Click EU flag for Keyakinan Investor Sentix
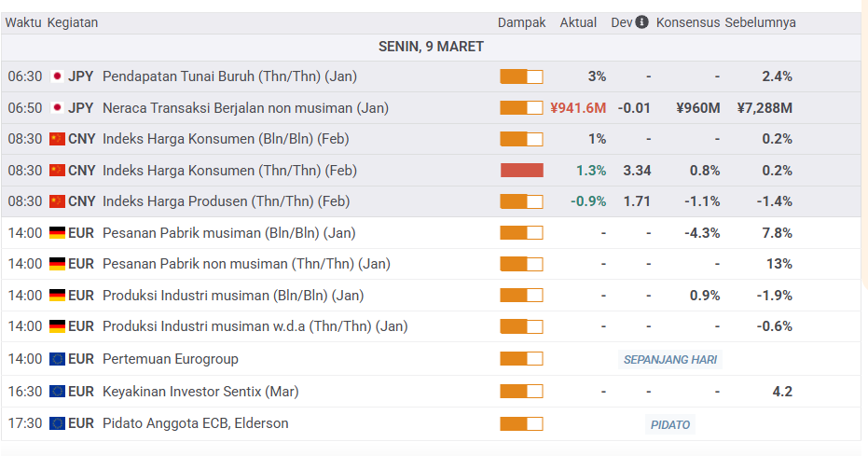The height and width of the screenshot is (456, 868). [57, 392]
